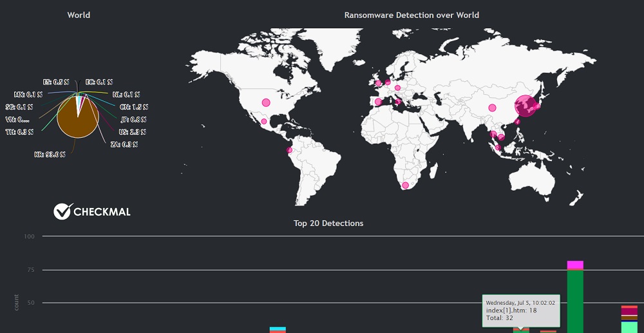644x333 pixels.
Task: Select the South Africa map marker
Action: click(x=405, y=186)
